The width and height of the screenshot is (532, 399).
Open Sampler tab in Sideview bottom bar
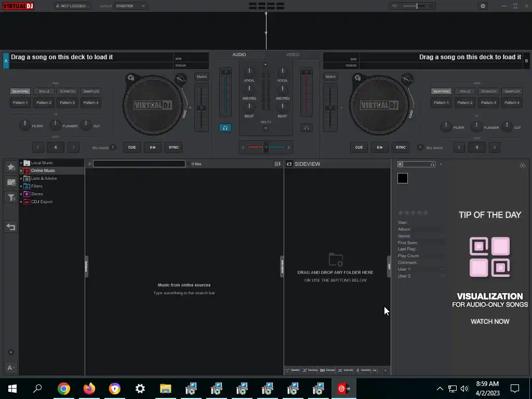tap(328, 370)
